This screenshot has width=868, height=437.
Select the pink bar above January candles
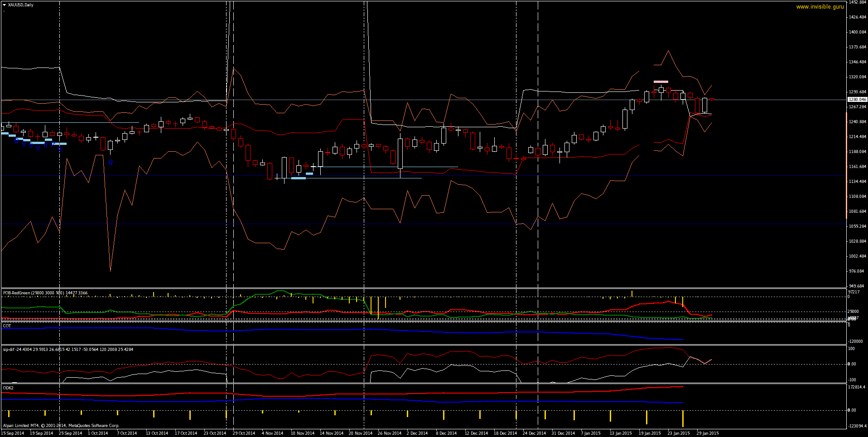point(661,82)
